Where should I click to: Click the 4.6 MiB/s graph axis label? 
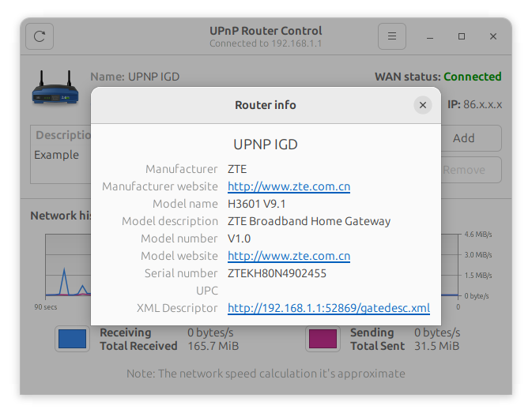click(x=478, y=235)
